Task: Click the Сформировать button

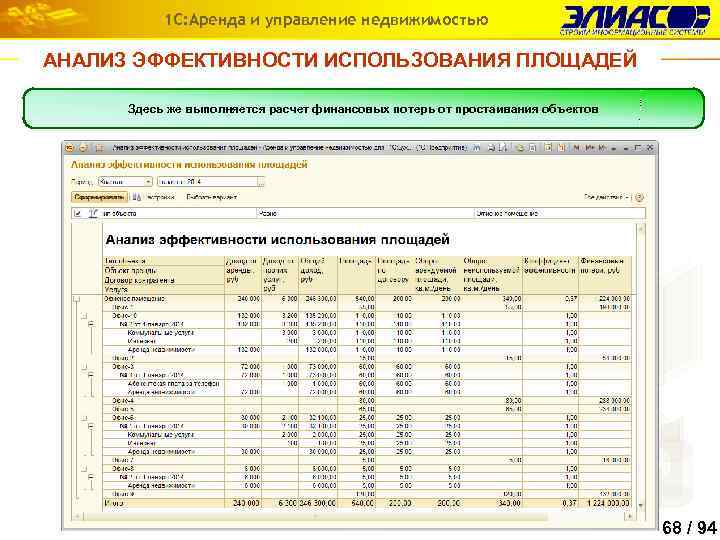Action: click(x=100, y=197)
